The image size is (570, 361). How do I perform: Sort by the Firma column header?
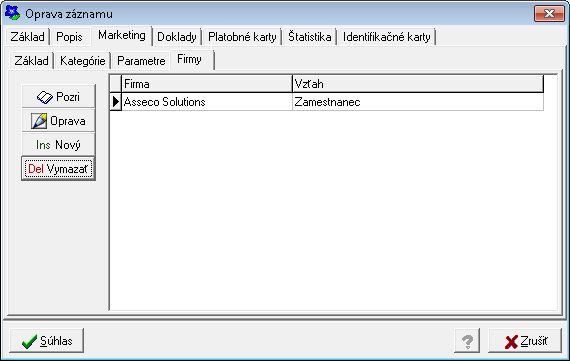pos(207,84)
